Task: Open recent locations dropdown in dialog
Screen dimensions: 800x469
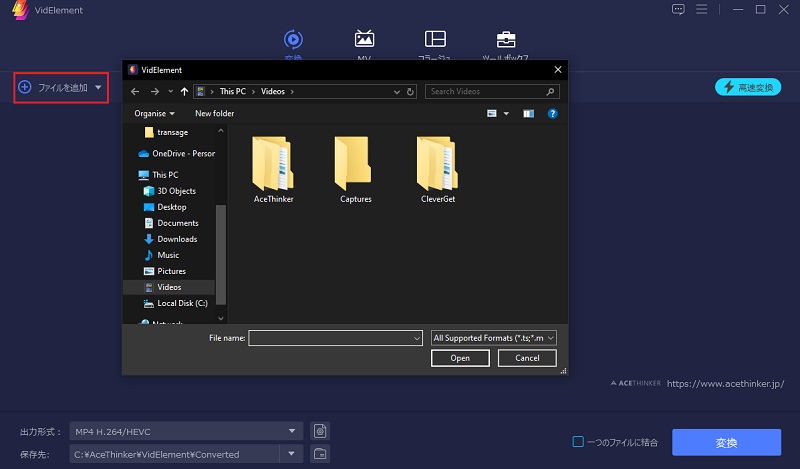Action: (170, 91)
